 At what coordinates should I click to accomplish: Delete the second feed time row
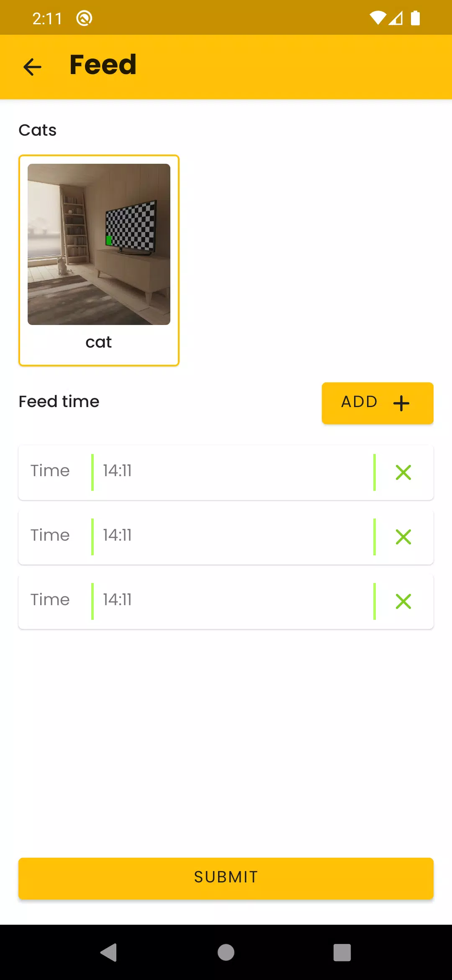pos(403,537)
